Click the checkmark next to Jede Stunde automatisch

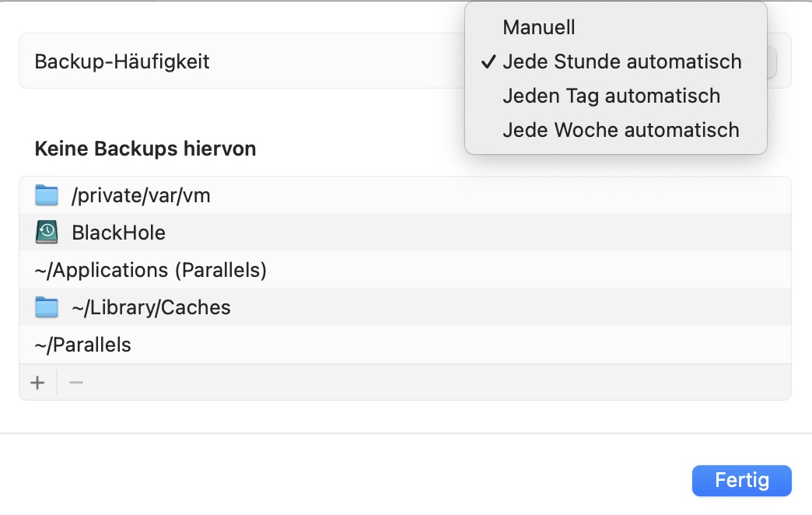(488, 61)
